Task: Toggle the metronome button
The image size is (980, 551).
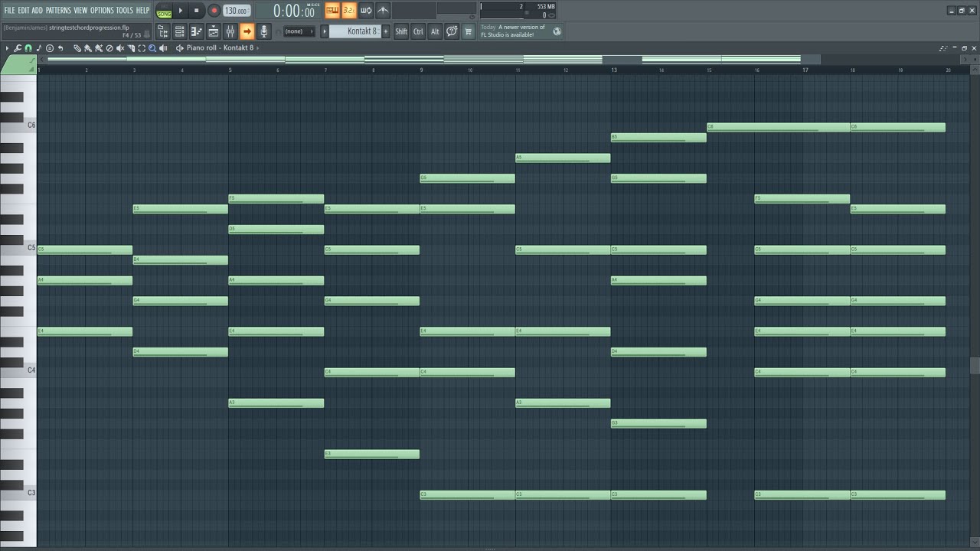Action: pos(383,11)
